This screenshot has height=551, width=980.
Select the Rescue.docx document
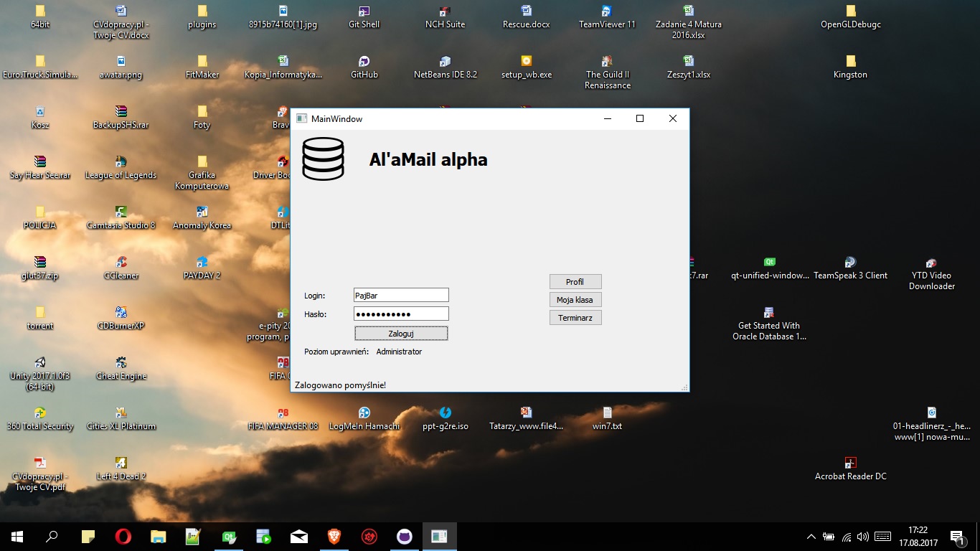point(527,17)
